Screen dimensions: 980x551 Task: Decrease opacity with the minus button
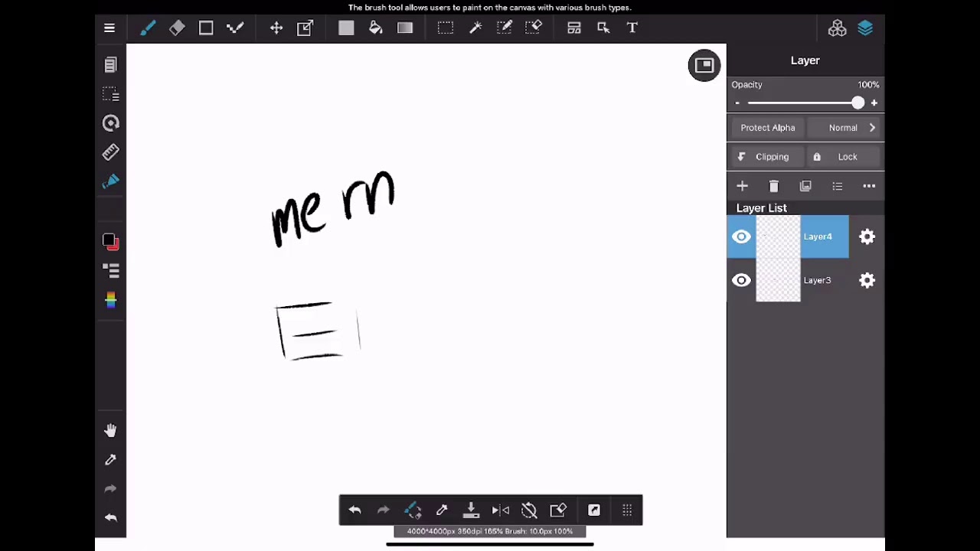(x=737, y=103)
